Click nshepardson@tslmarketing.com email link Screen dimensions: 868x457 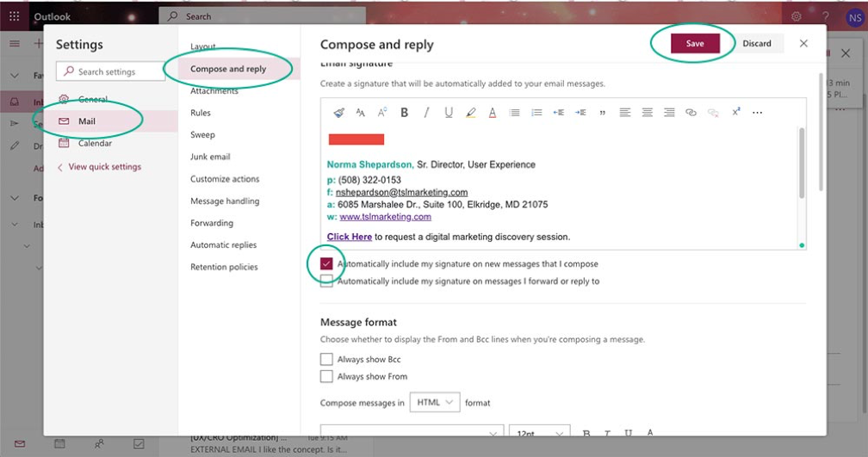[x=401, y=193]
